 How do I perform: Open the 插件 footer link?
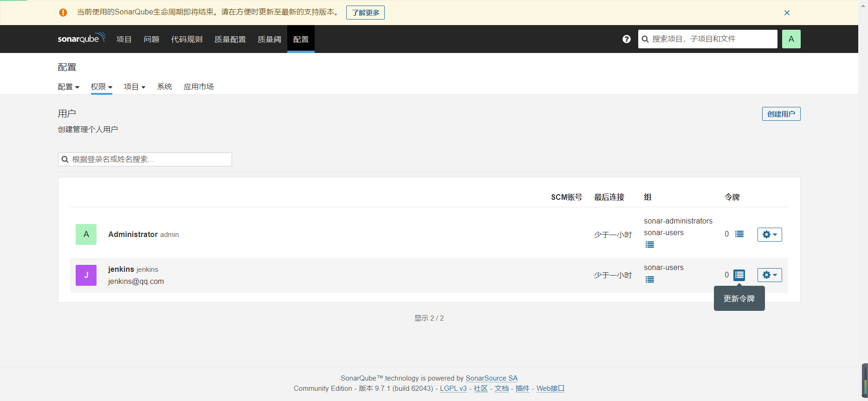click(x=523, y=388)
